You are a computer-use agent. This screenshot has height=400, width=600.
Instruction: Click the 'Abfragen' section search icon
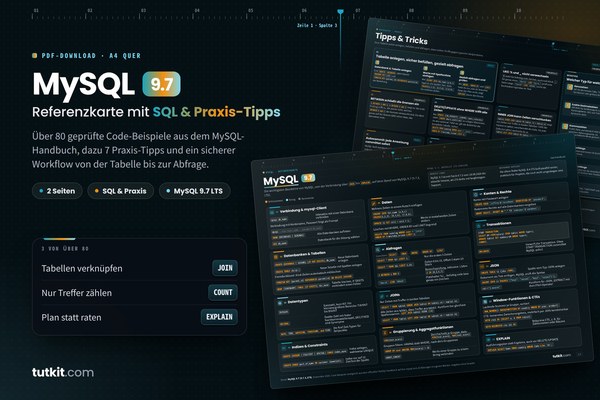click(378, 250)
